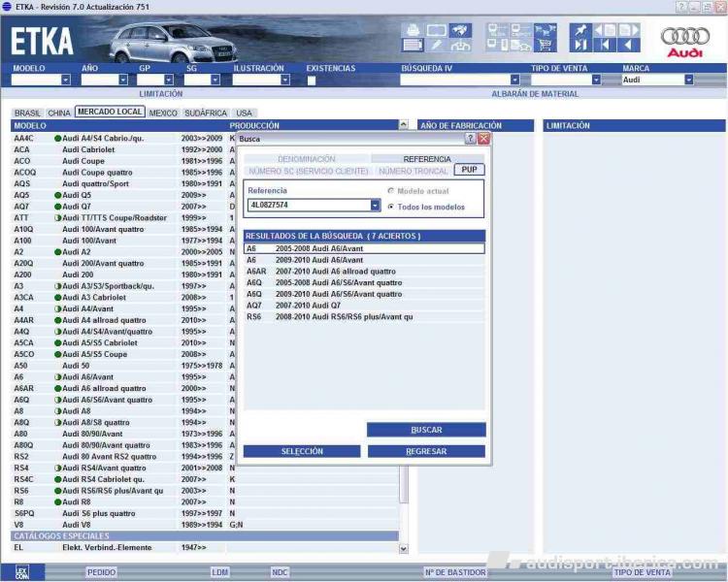Click the computer and phone icon
728x582 pixels.
pos(497,45)
